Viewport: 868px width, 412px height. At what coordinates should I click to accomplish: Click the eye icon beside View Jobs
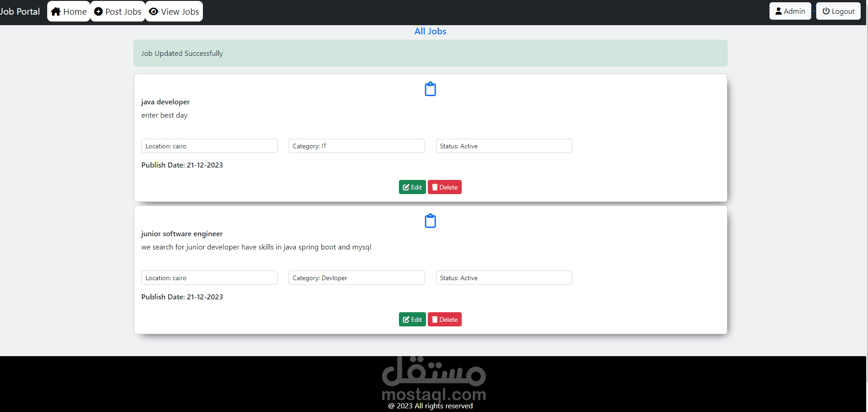tap(154, 11)
